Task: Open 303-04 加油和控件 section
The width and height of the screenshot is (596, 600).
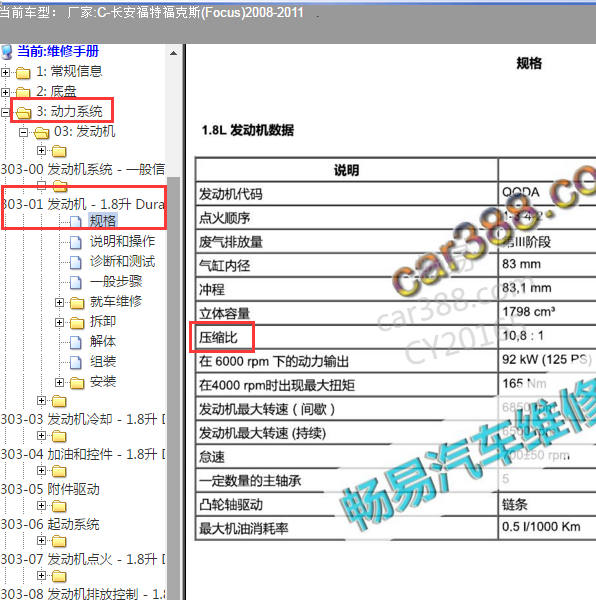Action: tap(83, 454)
